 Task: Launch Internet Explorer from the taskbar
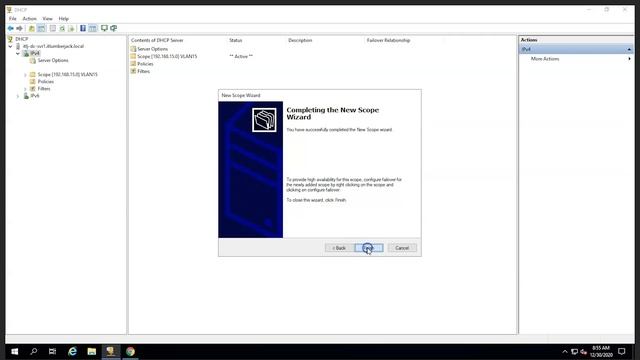[72, 351]
